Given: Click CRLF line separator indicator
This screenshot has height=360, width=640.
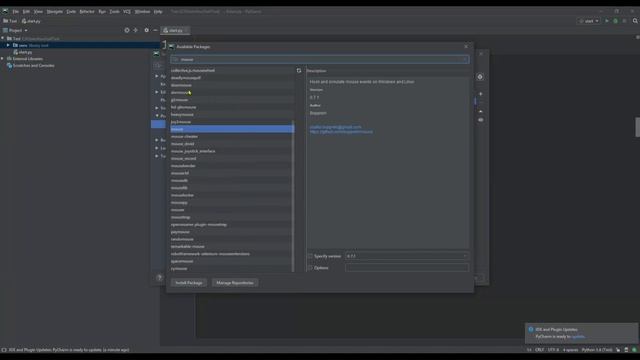Looking at the screenshot, I should click(540, 350).
